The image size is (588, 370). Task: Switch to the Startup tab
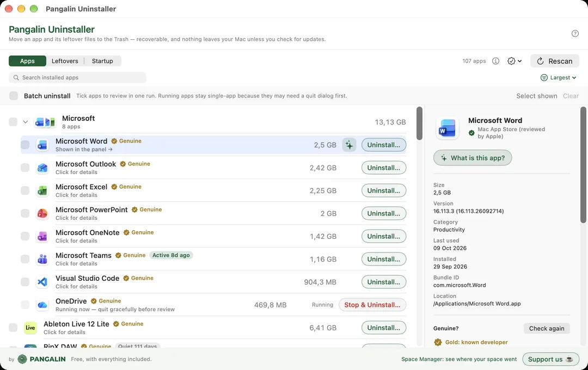tap(102, 61)
